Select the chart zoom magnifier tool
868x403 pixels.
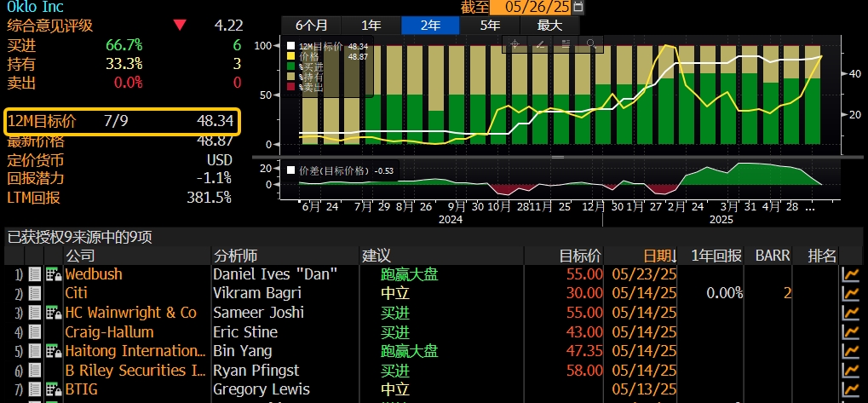click(591, 44)
